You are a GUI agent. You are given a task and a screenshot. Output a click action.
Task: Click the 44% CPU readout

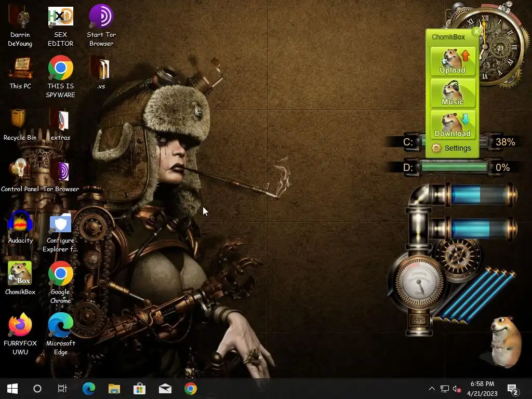419,320
